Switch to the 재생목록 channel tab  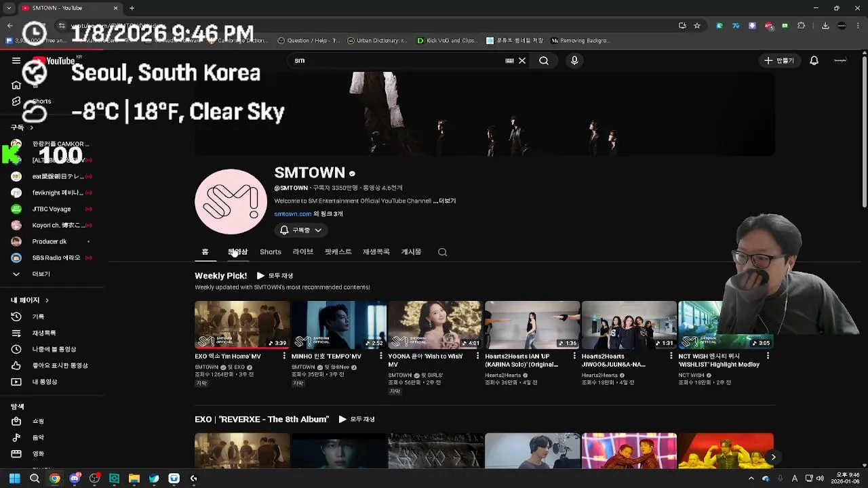coord(376,251)
